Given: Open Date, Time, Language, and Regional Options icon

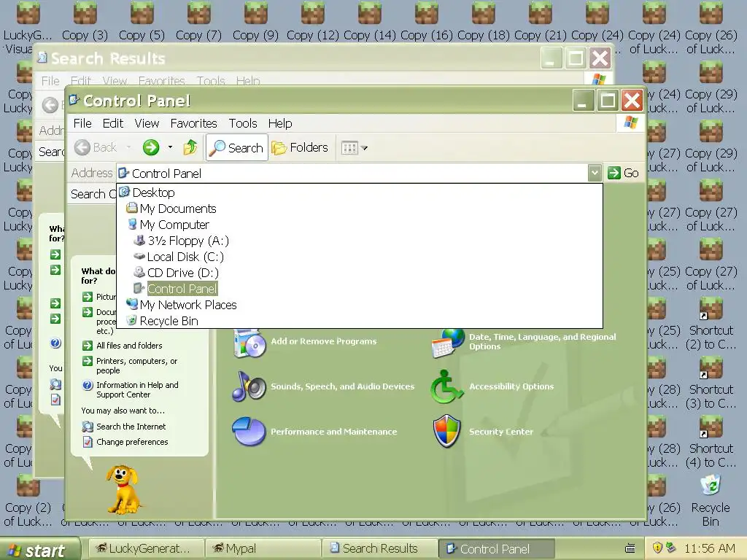Looking at the screenshot, I should point(447,343).
